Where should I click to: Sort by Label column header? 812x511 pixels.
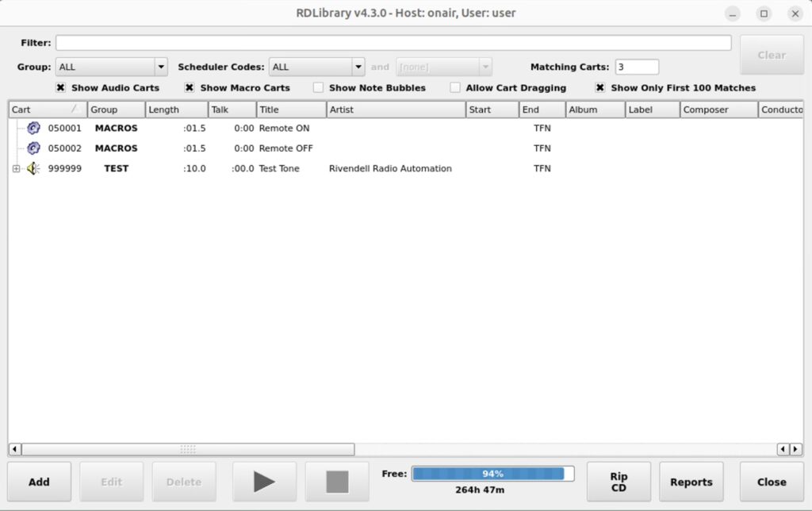(653, 109)
